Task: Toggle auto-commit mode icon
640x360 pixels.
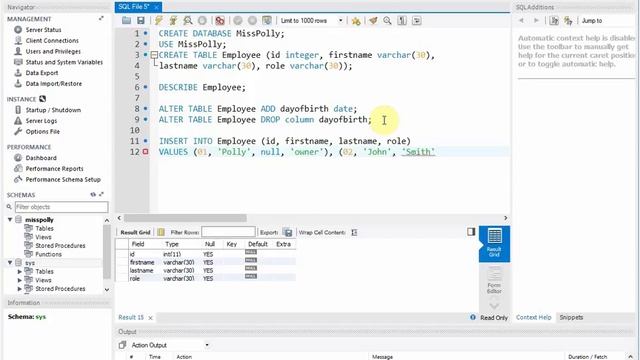Action: coord(267,20)
